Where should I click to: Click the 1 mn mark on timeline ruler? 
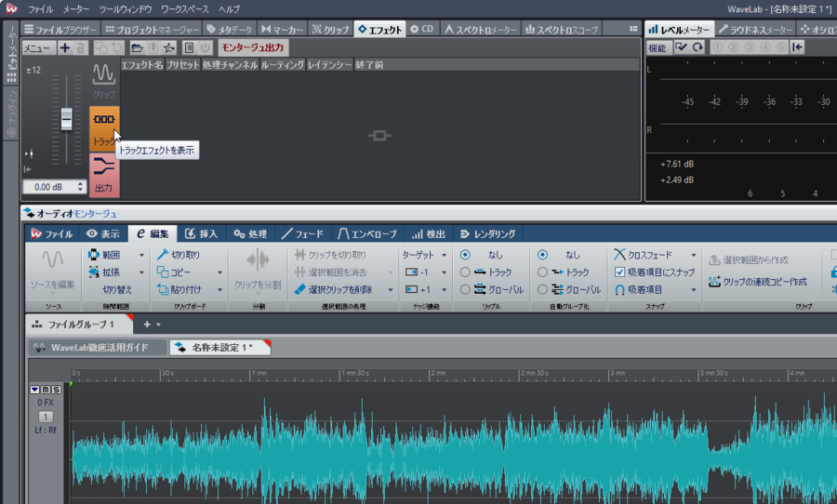[259, 373]
